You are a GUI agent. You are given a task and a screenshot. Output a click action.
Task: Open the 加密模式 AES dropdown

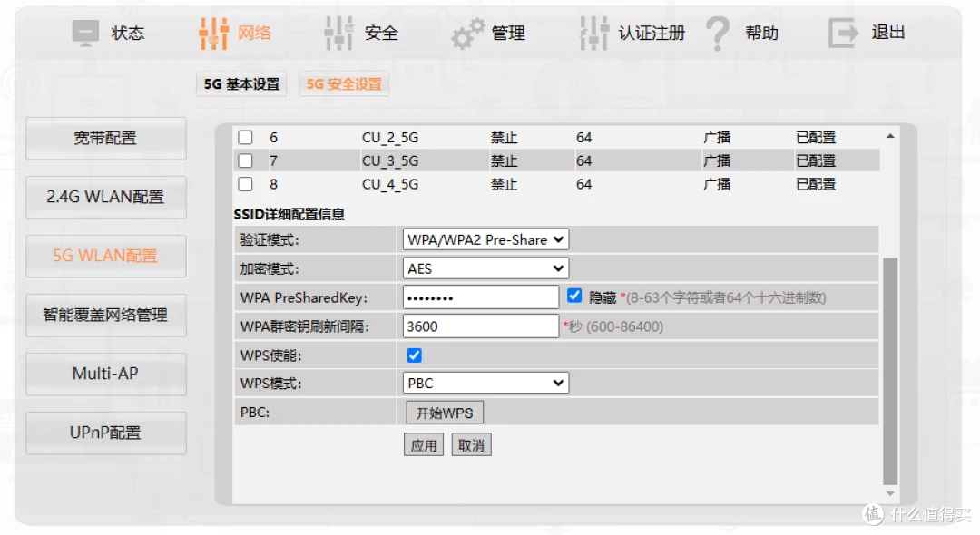click(x=485, y=268)
